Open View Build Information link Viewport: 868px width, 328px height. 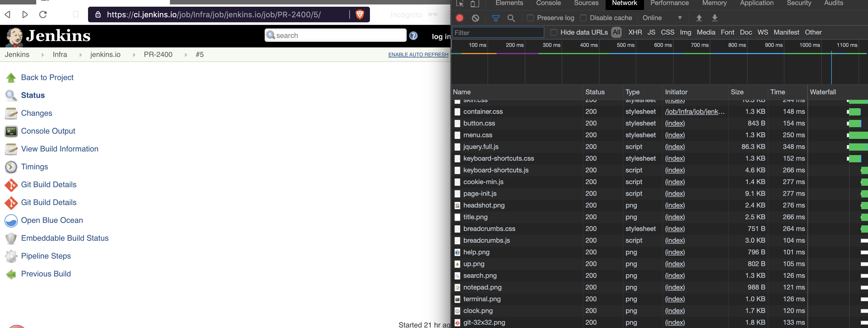[60, 149]
